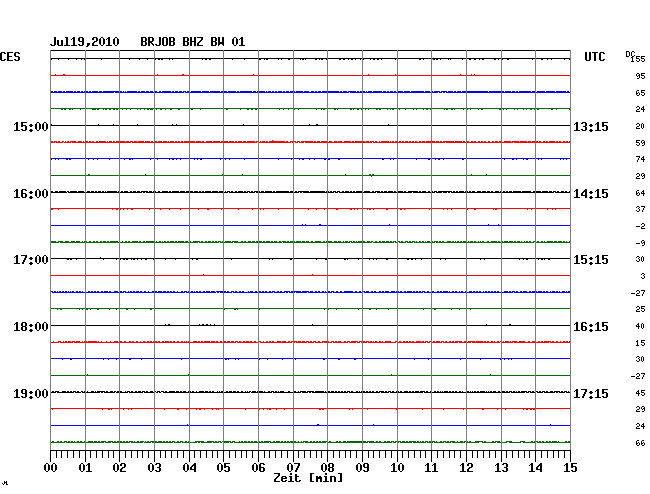Click the "18:00" local time label
650x494 pixels.
31,327
